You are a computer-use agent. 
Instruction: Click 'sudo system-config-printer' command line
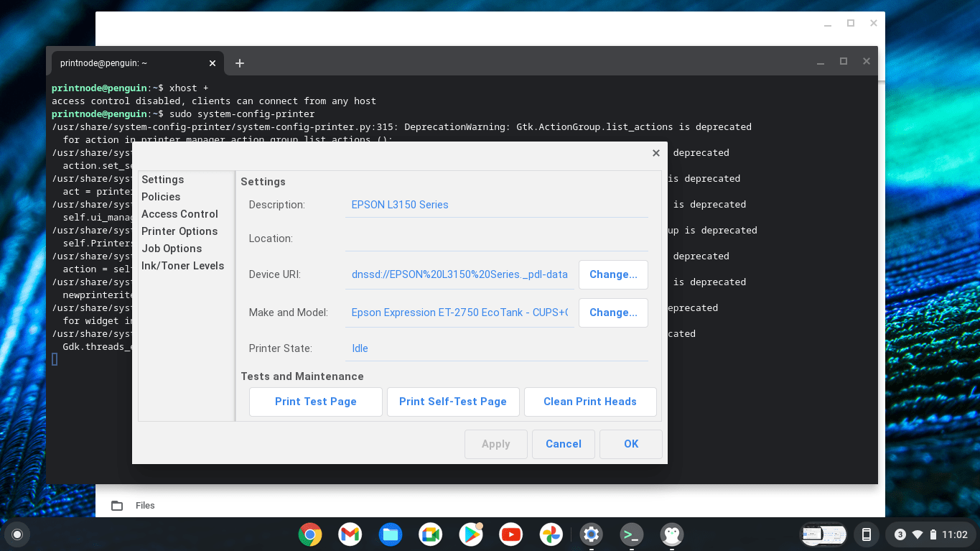[x=242, y=114]
